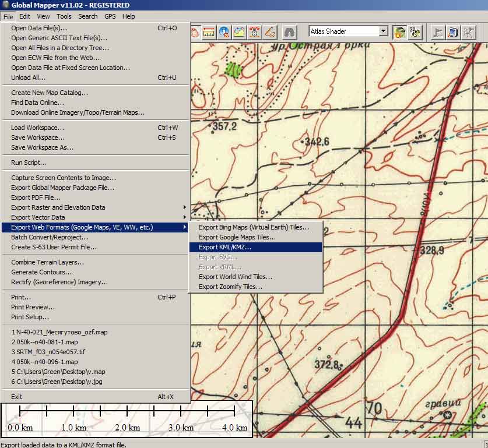Open the Atlas Shader dropdown
This screenshot has width=488, height=448.
(383, 31)
